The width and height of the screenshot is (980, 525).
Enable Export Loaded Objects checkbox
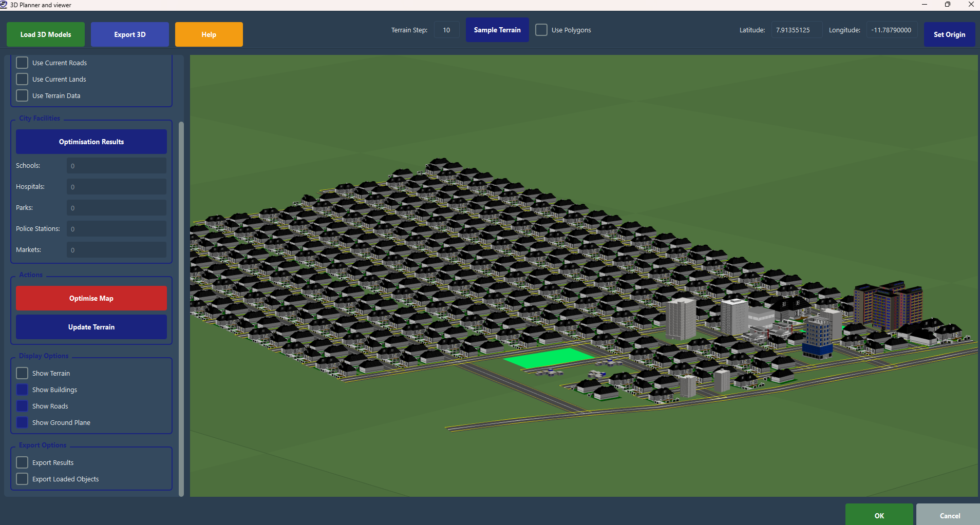point(22,479)
